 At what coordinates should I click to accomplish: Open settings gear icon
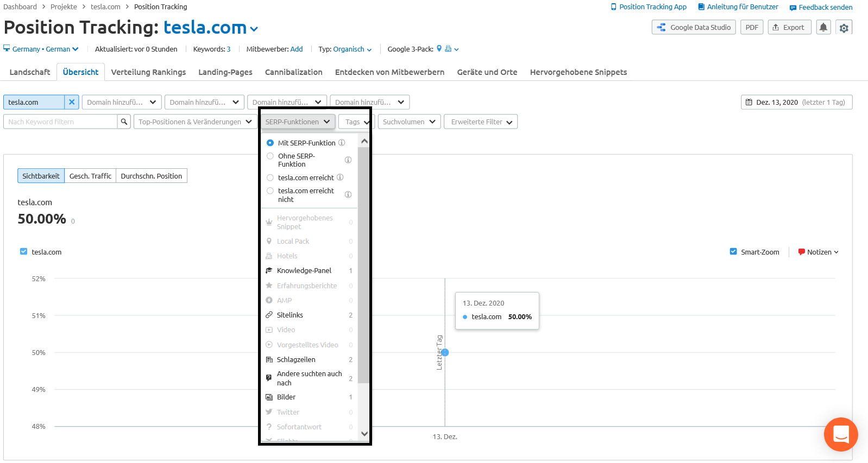coord(844,28)
